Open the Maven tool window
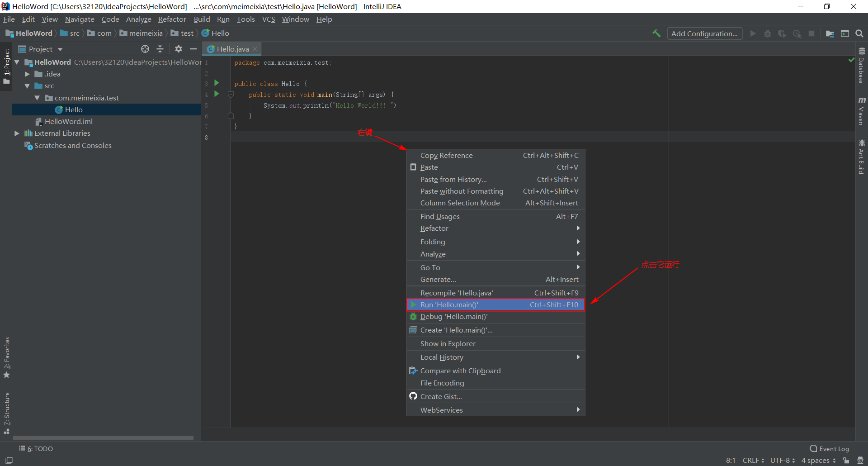Viewport: 868px width, 466px height. point(862,110)
